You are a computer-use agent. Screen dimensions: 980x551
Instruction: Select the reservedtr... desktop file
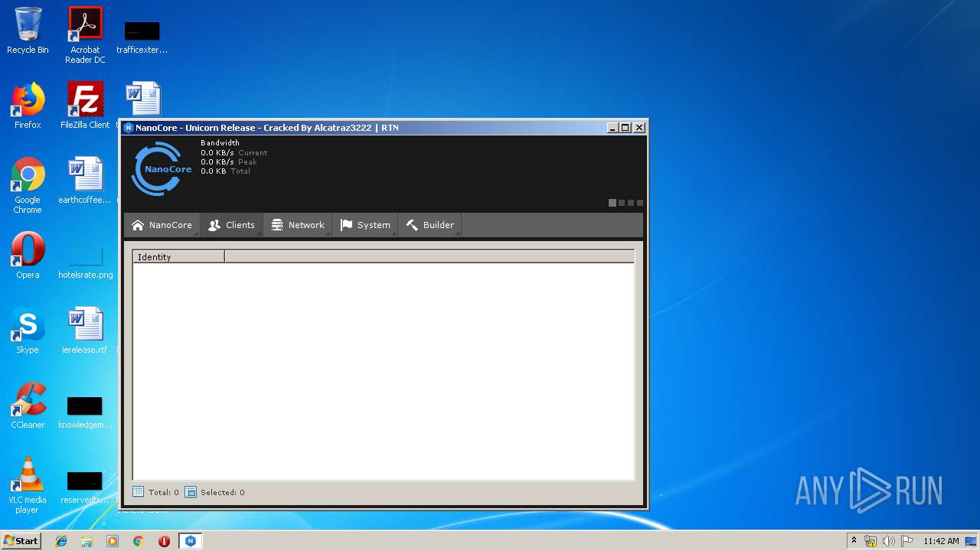pos(85,487)
